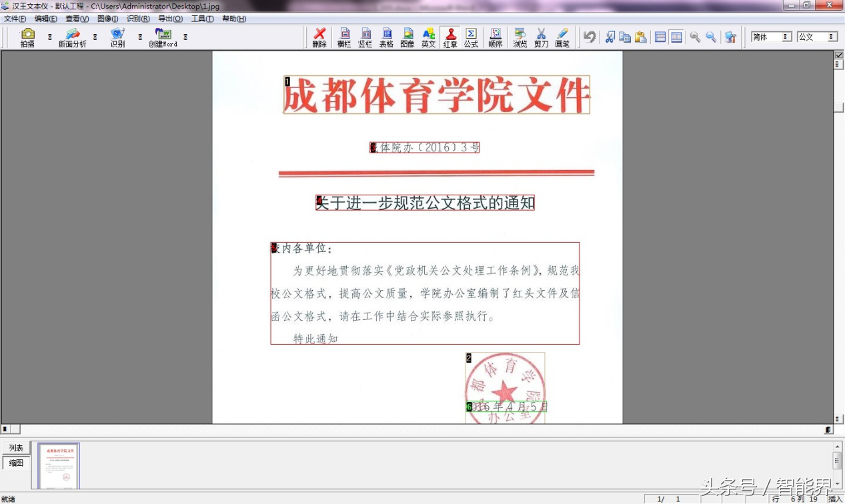The height and width of the screenshot is (504, 845).
Task: Select the red title region 成都体育学院文件
Action: click(437, 95)
